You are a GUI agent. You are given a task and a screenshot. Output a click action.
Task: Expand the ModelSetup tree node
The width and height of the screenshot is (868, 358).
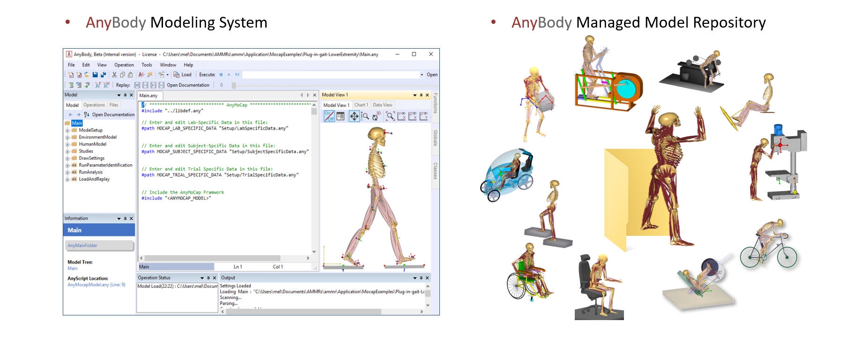(67, 131)
